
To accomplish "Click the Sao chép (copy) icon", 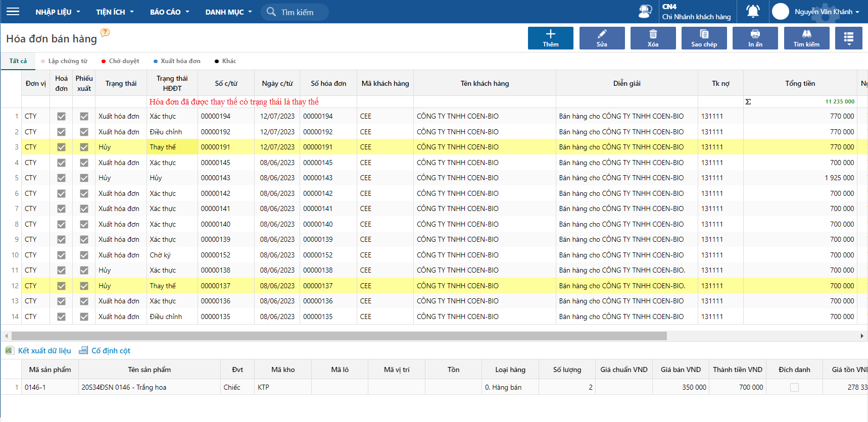I will 704,34.
